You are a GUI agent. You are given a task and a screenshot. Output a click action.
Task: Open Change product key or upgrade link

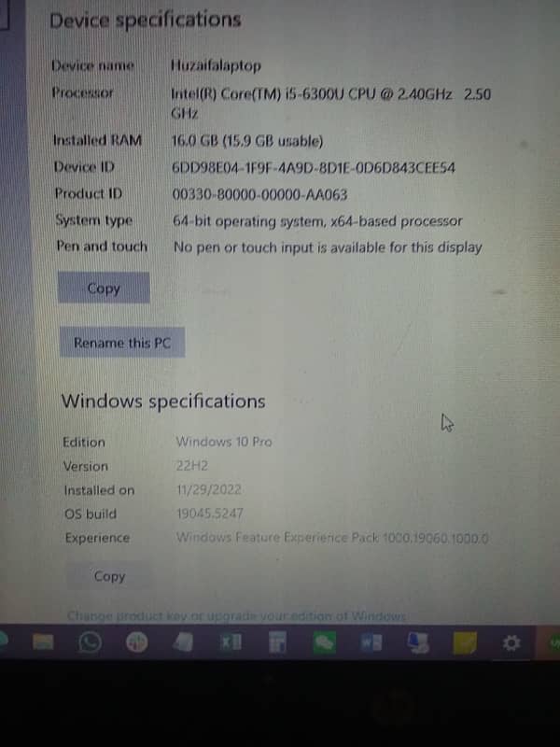click(x=236, y=616)
